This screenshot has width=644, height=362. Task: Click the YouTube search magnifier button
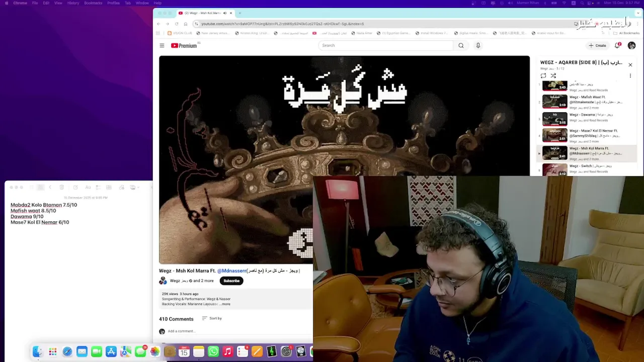(461, 45)
